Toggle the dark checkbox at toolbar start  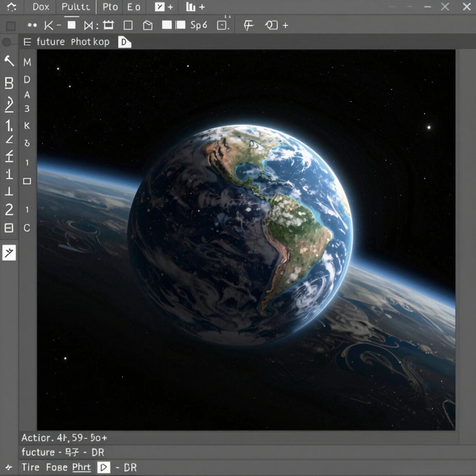pos(11,26)
